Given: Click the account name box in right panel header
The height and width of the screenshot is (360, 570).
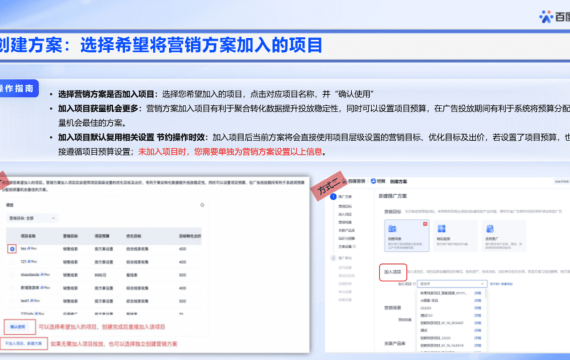Looking at the screenshot, I should [x=562, y=181].
